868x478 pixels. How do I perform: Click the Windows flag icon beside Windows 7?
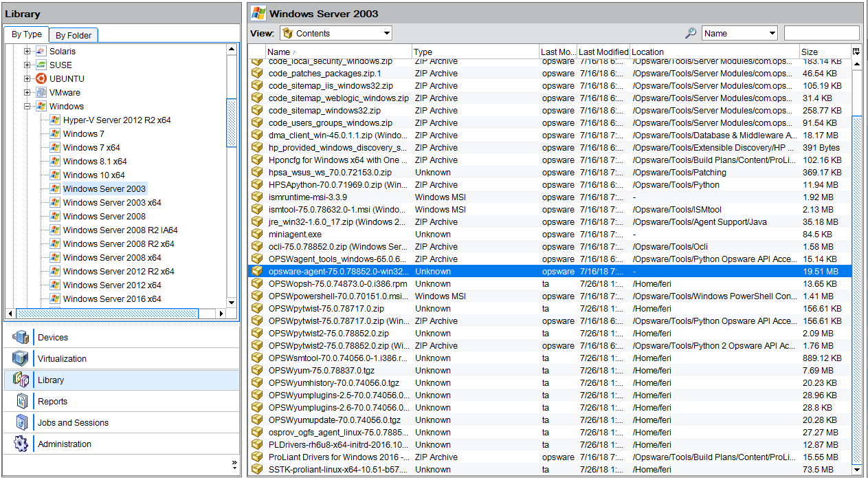[x=55, y=133]
